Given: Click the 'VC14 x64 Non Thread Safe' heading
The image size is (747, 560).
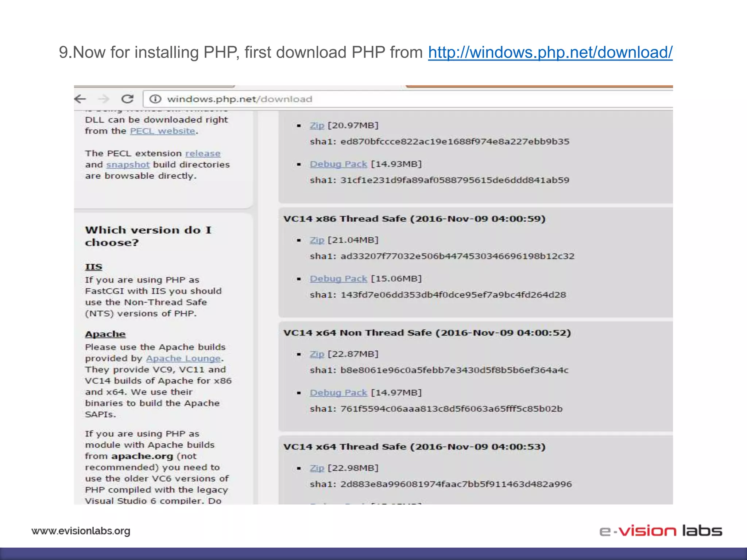Looking at the screenshot, I should pyautogui.click(x=427, y=333).
